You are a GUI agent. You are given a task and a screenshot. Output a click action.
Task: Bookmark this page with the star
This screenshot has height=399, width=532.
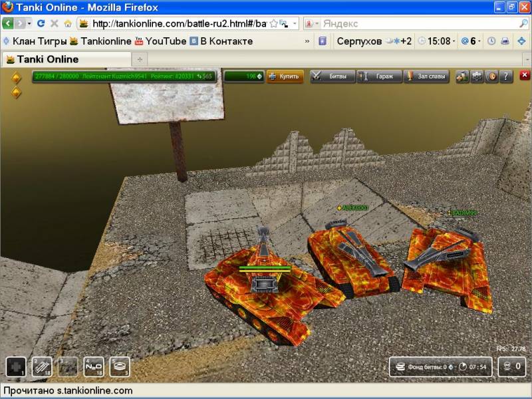tap(273, 23)
